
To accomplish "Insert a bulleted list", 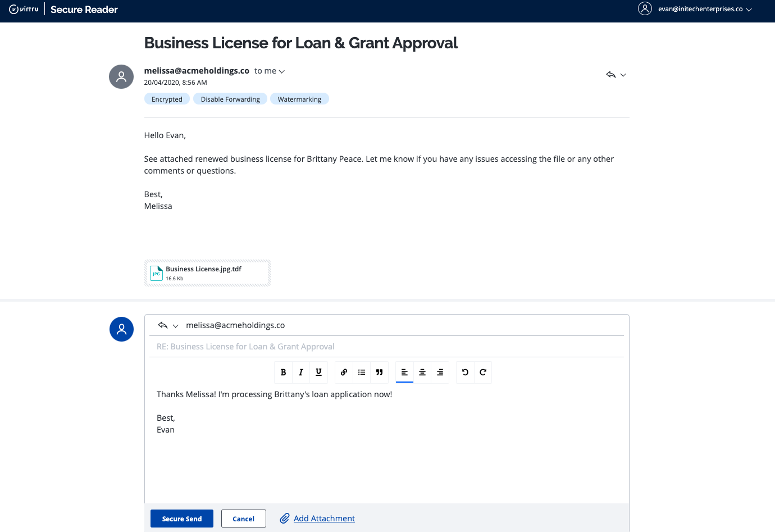I will (362, 372).
